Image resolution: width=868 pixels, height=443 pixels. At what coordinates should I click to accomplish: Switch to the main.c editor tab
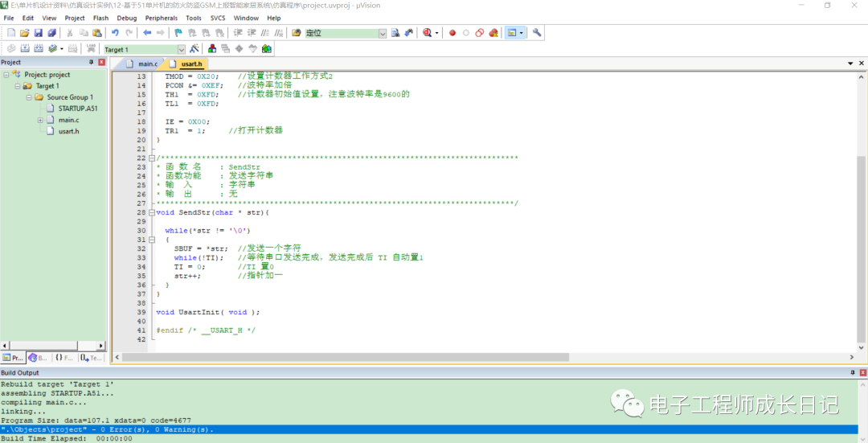coord(147,64)
